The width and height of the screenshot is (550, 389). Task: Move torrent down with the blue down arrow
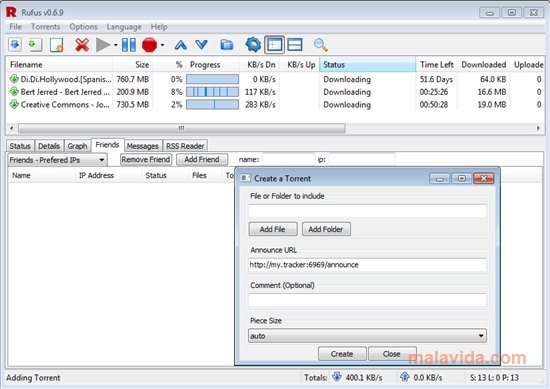tap(201, 45)
